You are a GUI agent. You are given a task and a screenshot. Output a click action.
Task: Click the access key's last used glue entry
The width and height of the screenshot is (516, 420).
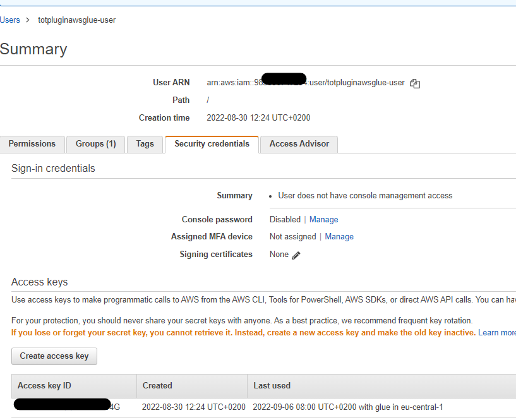coord(348,407)
